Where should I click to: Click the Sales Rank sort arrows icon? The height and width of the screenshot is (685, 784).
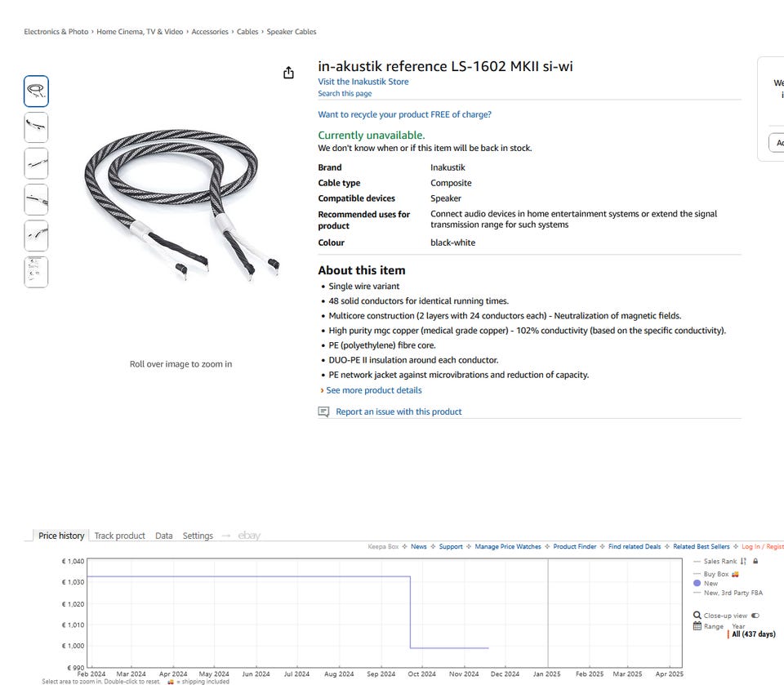tap(743, 562)
